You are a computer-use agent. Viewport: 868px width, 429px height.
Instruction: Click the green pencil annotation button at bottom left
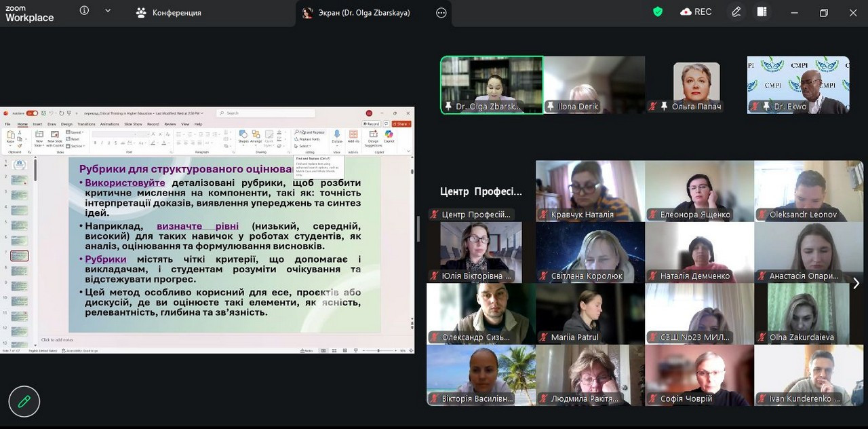[x=24, y=402]
